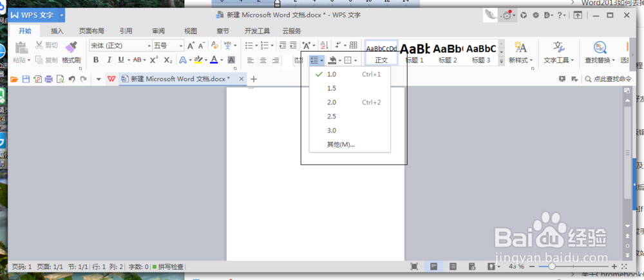Decrease font size with the A- button
Screen dimensions: 644x280
(201, 45)
